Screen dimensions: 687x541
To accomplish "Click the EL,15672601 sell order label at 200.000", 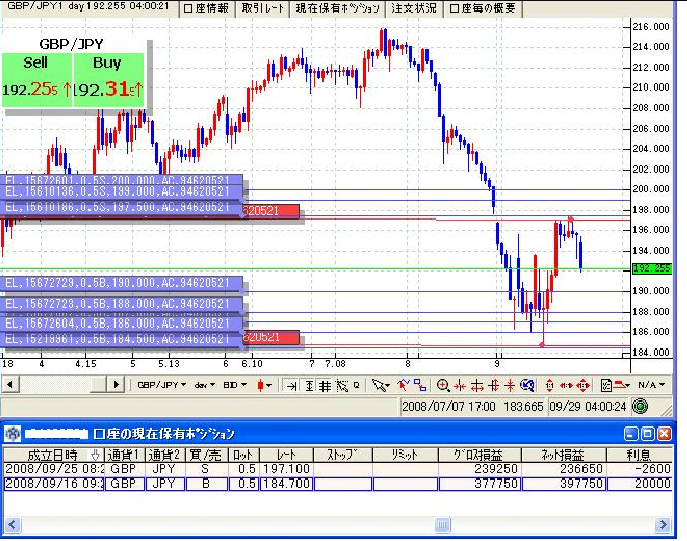I will click(x=120, y=180).
